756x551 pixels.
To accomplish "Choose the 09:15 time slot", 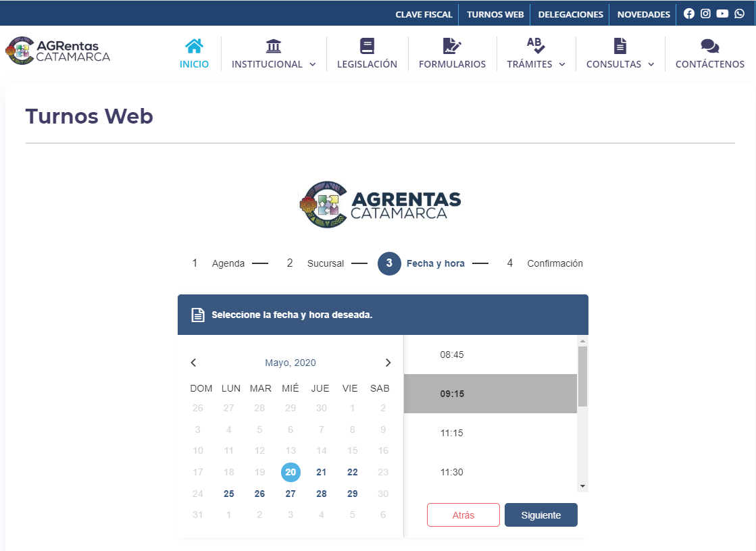I will click(x=490, y=394).
